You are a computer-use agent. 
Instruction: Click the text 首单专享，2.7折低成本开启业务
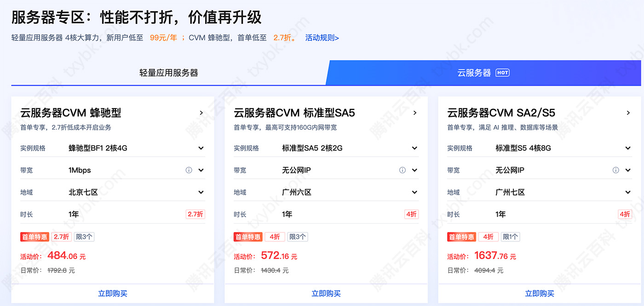pyautogui.click(x=66, y=127)
